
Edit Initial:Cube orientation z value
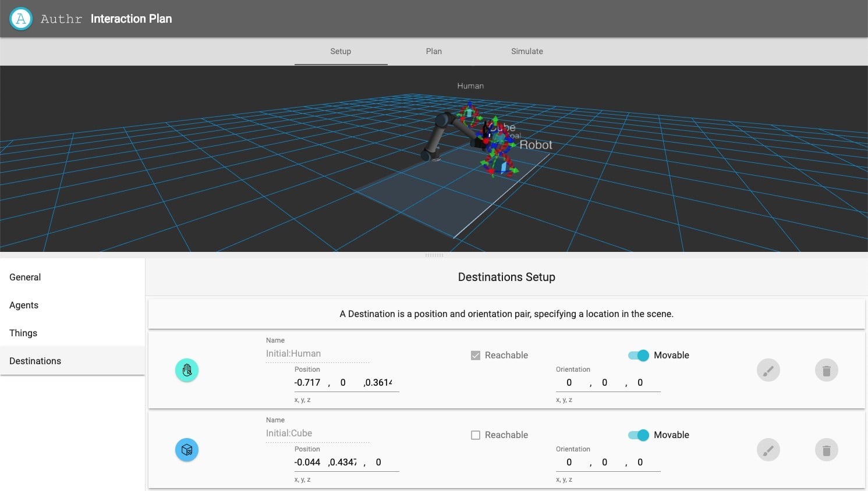coord(641,462)
